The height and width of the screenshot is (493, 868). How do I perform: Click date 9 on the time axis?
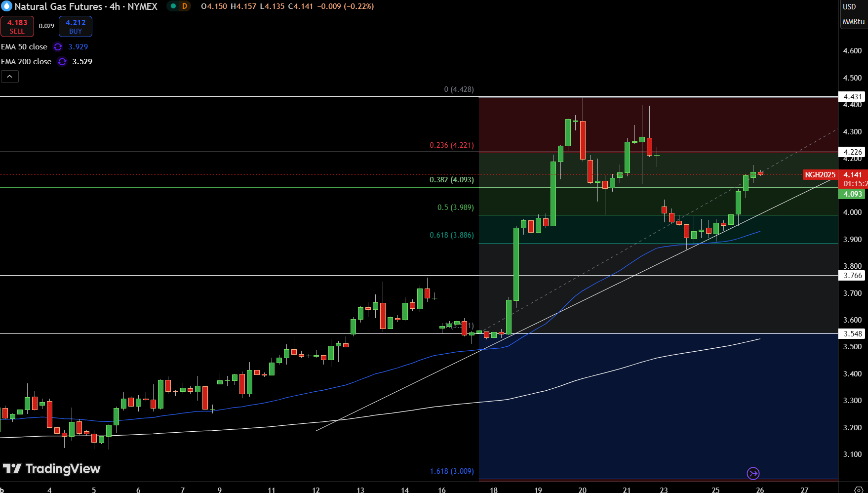(220, 490)
